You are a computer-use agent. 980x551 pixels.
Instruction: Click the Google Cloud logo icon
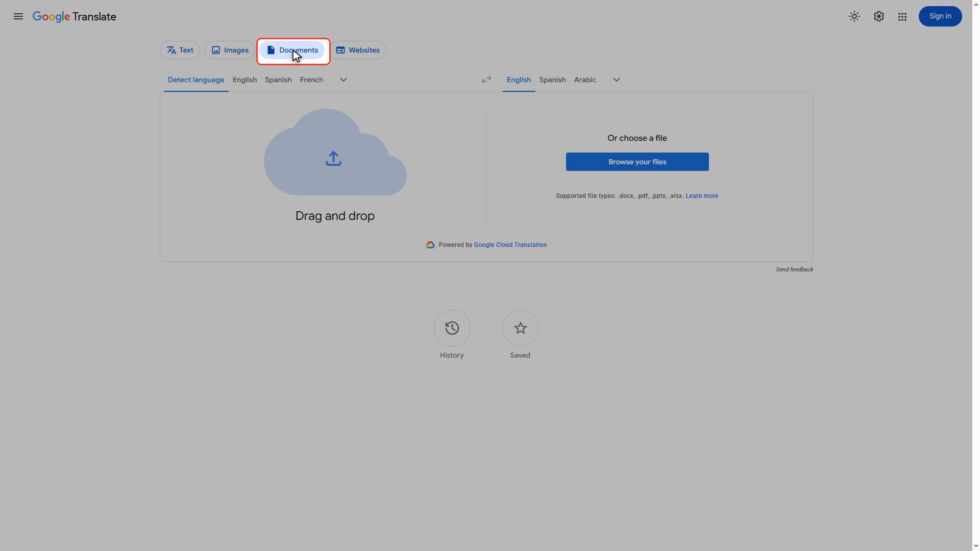click(x=430, y=245)
